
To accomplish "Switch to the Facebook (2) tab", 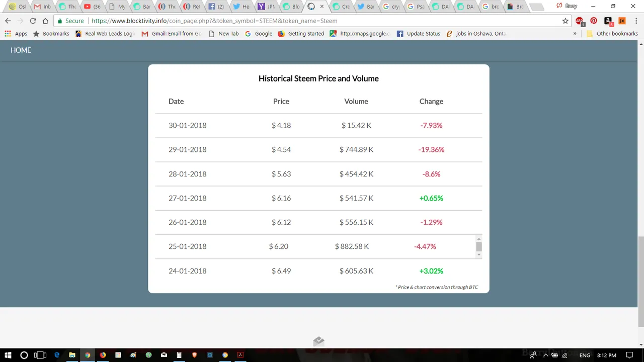I will point(216,7).
